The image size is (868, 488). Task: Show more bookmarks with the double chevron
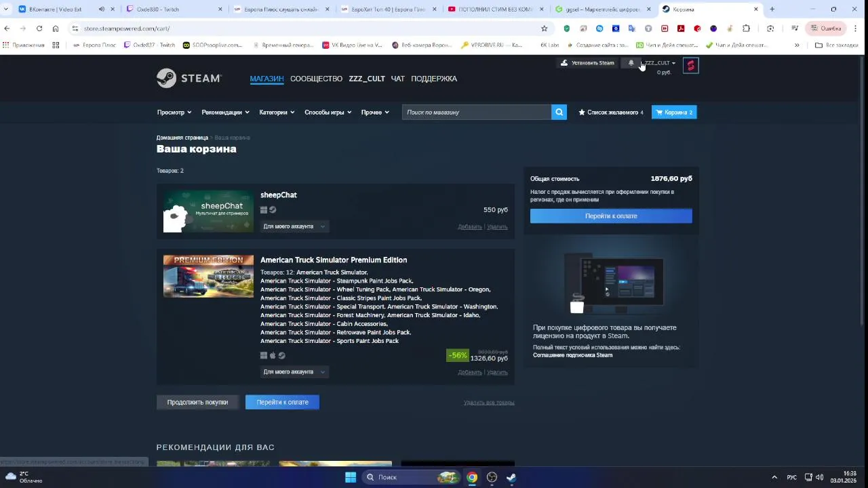(x=797, y=45)
